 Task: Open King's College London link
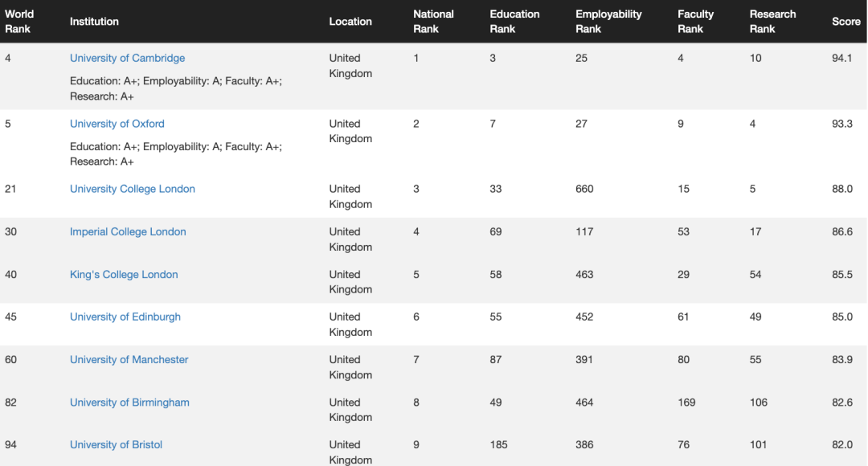(x=124, y=274)
